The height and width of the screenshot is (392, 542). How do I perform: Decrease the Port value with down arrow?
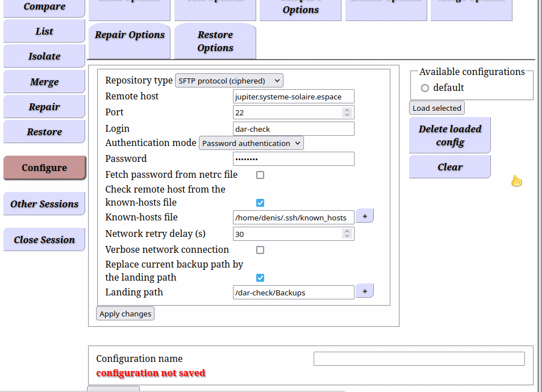[x=347, y=115]
